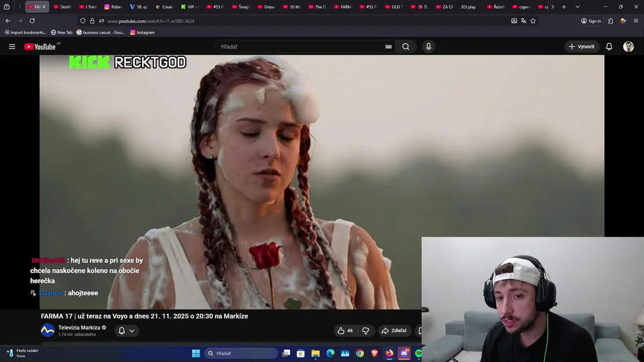Switch to the OLD T tab
The height and width of the screenshot is (362, 644).
[x=394, y=7]
